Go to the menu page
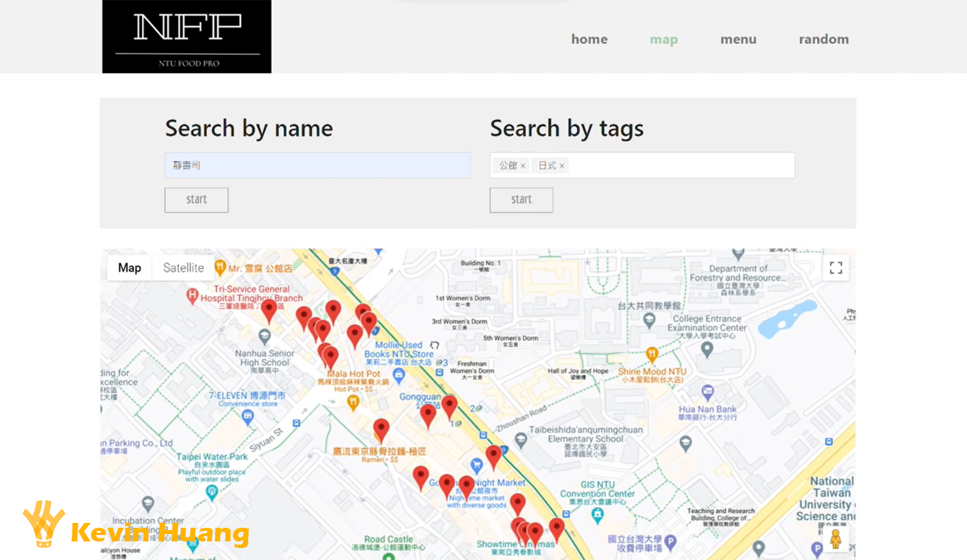Screen dimensions: 967x560 pos(738,39)
